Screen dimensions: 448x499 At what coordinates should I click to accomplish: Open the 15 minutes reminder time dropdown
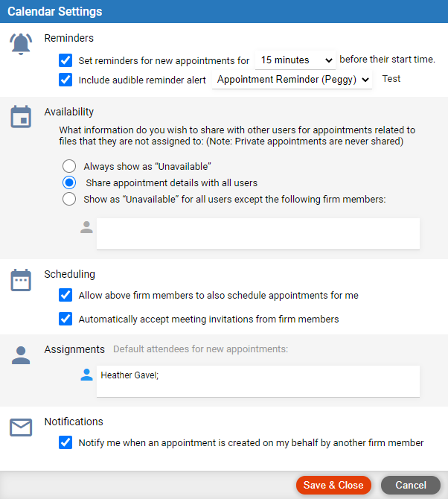click(295, 60)
